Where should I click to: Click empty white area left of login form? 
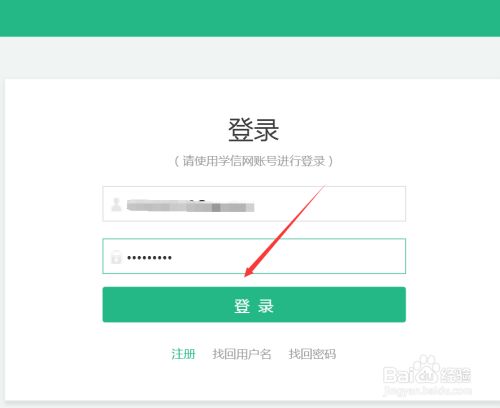pyautogui.click(x=53, y=233)
